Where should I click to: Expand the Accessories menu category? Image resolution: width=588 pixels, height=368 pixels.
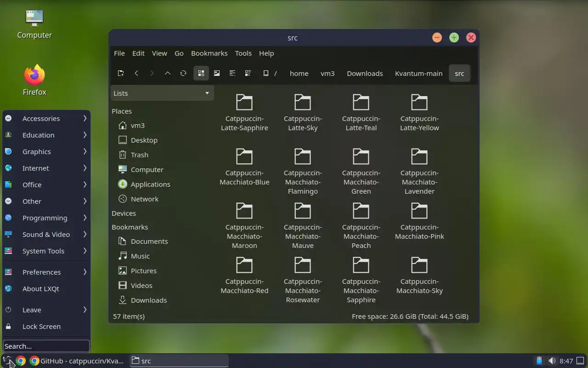(46, 118)
